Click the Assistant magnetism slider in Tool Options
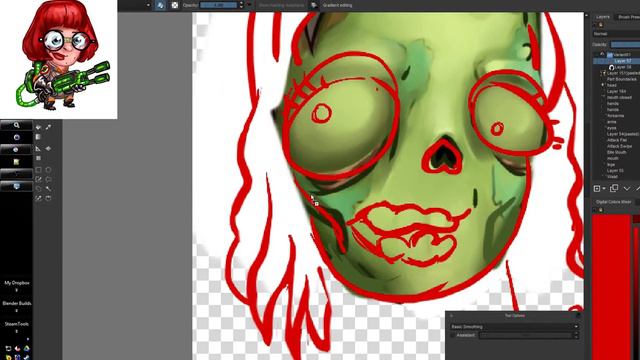This screenshot has width=640, height=360. click(526, 335)
